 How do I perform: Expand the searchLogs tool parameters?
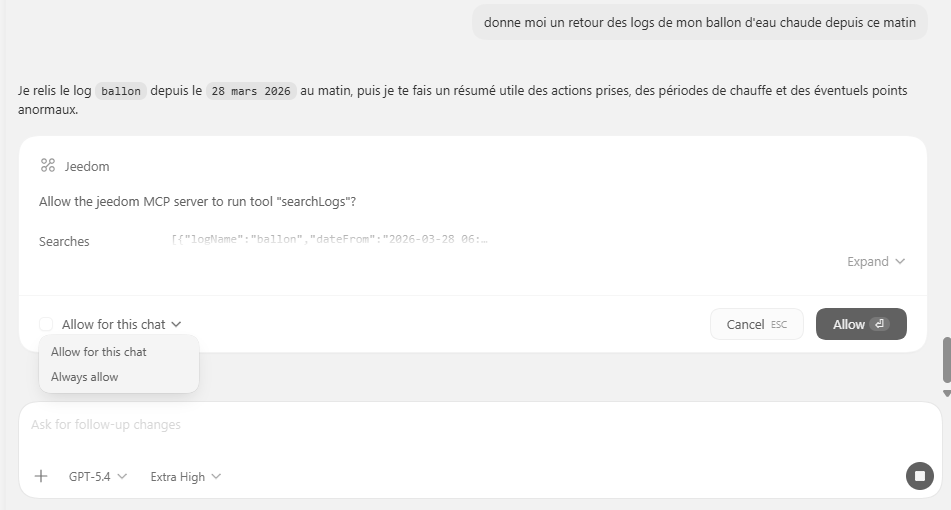click(x=875, y=262)
